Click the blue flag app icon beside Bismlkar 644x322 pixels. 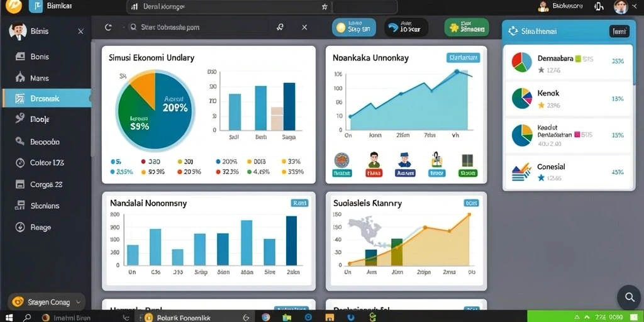(36, 6)
